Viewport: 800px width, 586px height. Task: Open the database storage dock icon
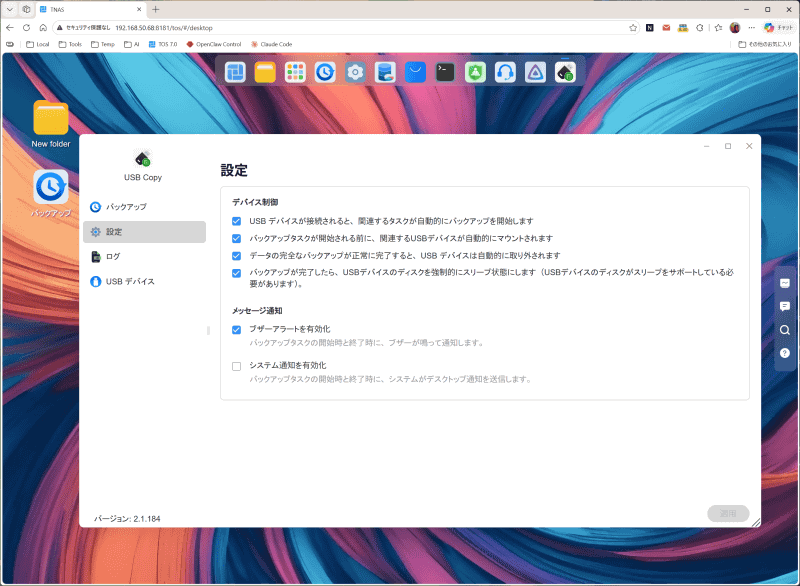385,72
